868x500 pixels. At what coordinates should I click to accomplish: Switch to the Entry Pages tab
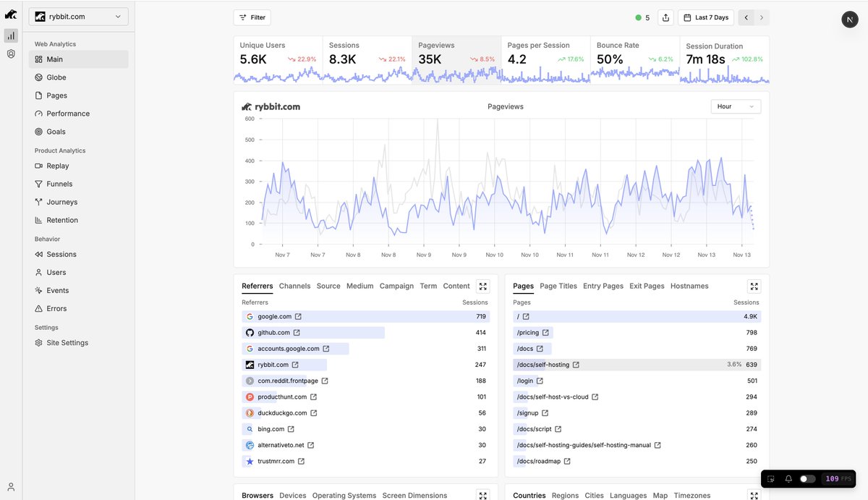tap(603, 286)
